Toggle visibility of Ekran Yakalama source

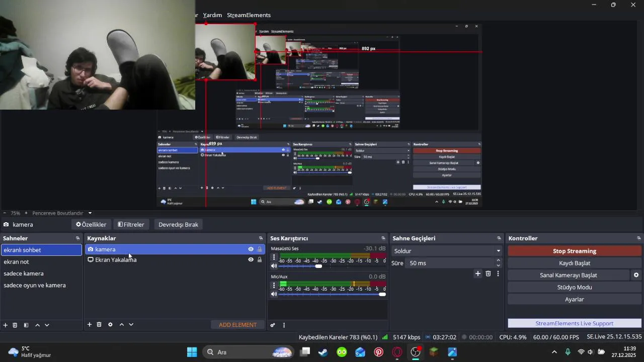(251, 260)
